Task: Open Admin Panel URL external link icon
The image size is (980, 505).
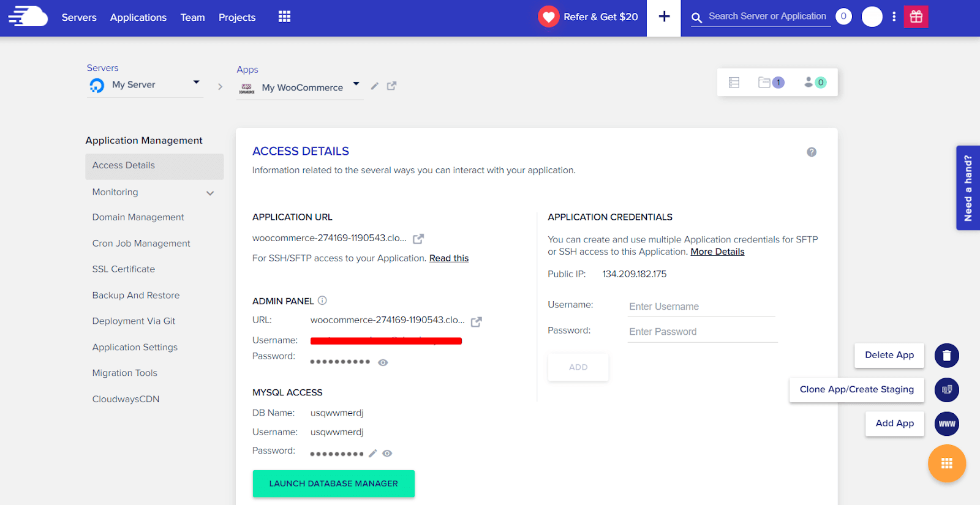Action: click(477, 321)
